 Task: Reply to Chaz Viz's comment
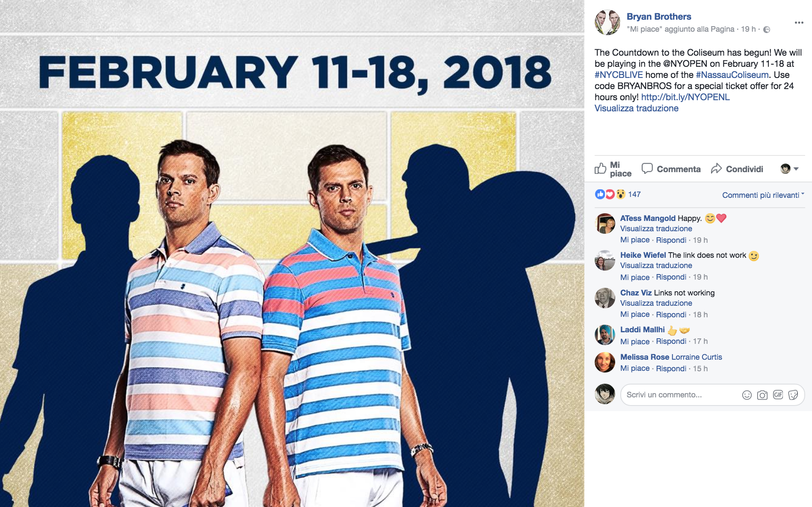(671, 315)
